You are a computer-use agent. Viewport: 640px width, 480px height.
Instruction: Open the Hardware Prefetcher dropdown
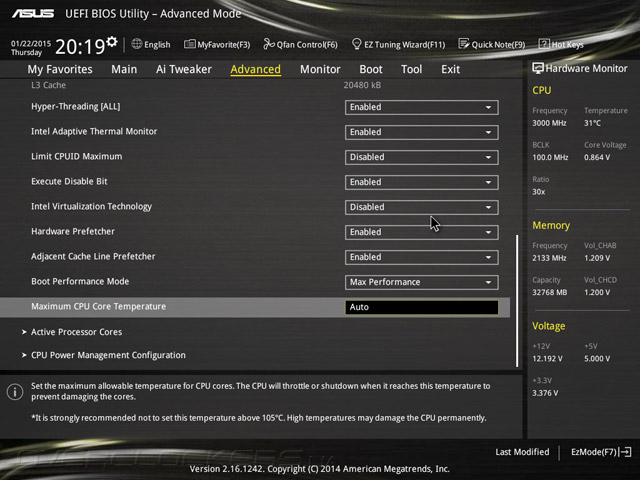point(421,232)
